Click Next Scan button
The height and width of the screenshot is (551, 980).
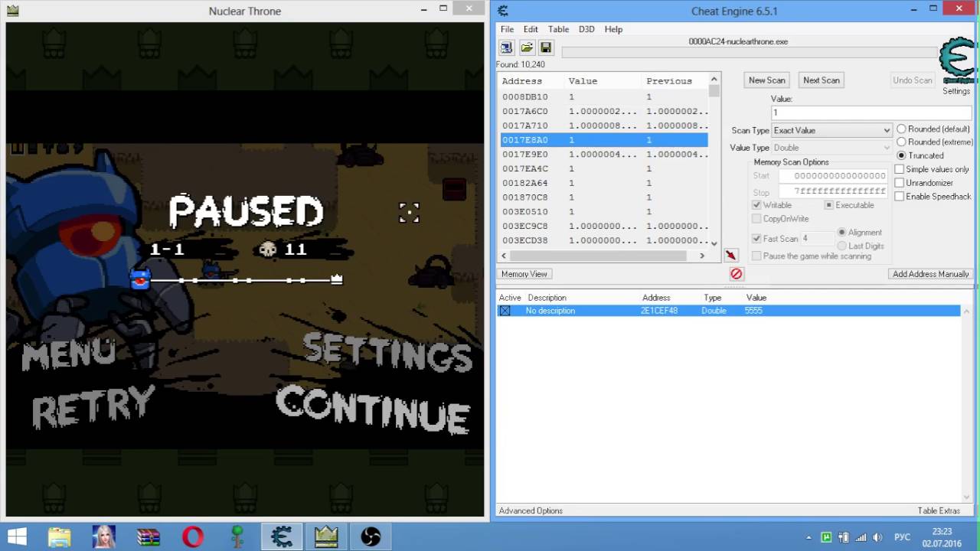821,80
